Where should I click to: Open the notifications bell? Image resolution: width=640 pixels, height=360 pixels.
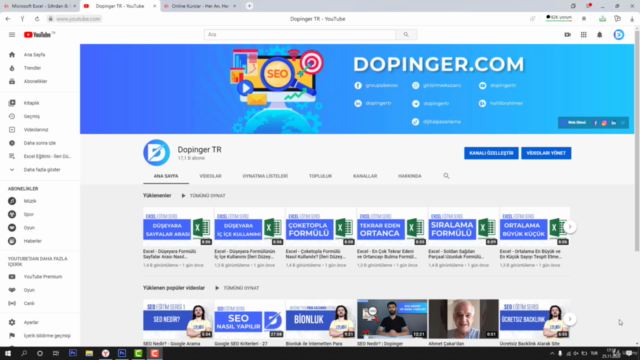pos(600,35)
